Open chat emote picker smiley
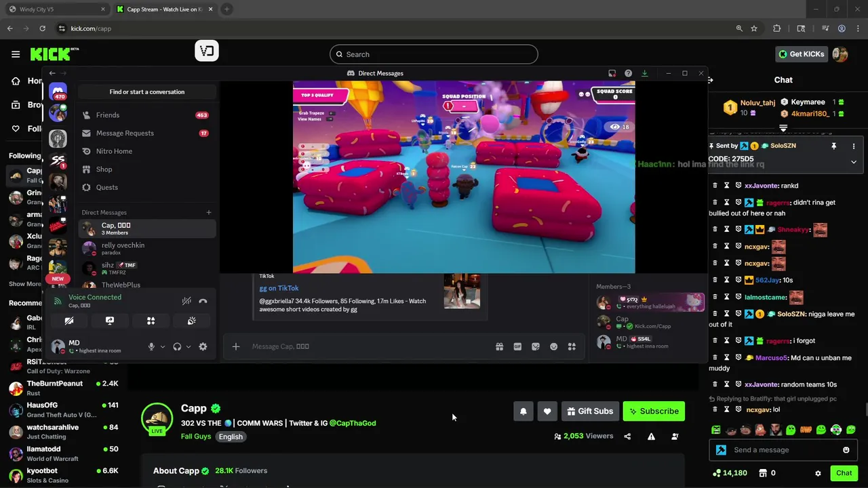 pos(846,450)
